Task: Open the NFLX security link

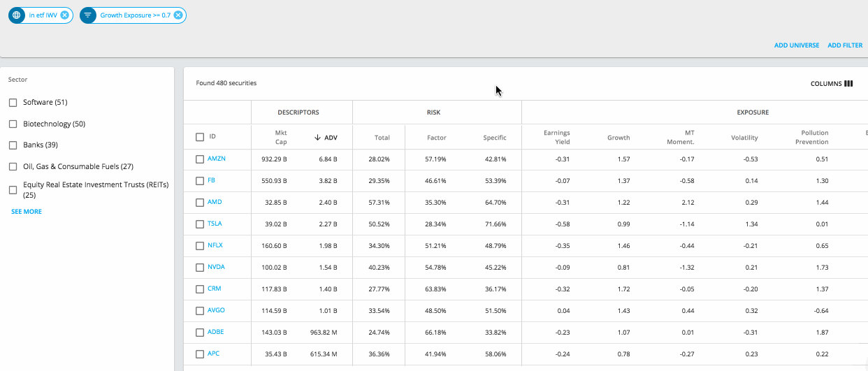Action: coord(216,245)
